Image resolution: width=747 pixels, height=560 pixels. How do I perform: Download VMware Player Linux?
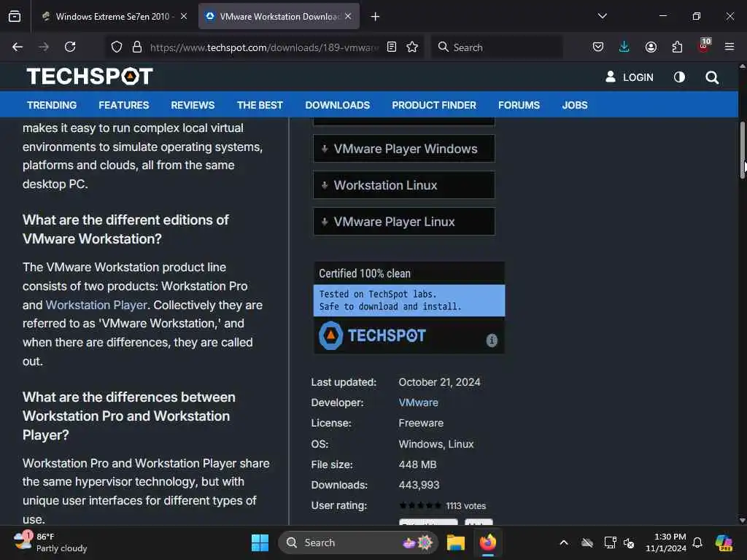404,222
